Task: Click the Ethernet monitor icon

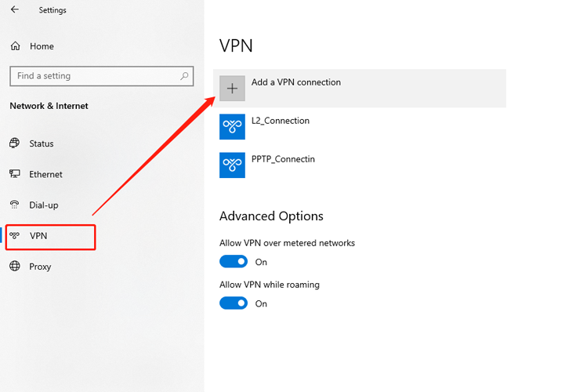Action: (15, 174)
